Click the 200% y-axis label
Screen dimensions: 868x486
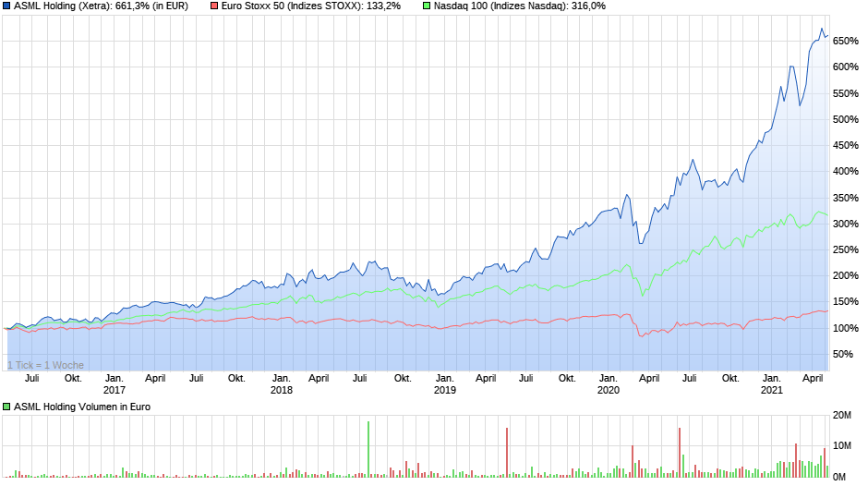click(x=845, y=276)
